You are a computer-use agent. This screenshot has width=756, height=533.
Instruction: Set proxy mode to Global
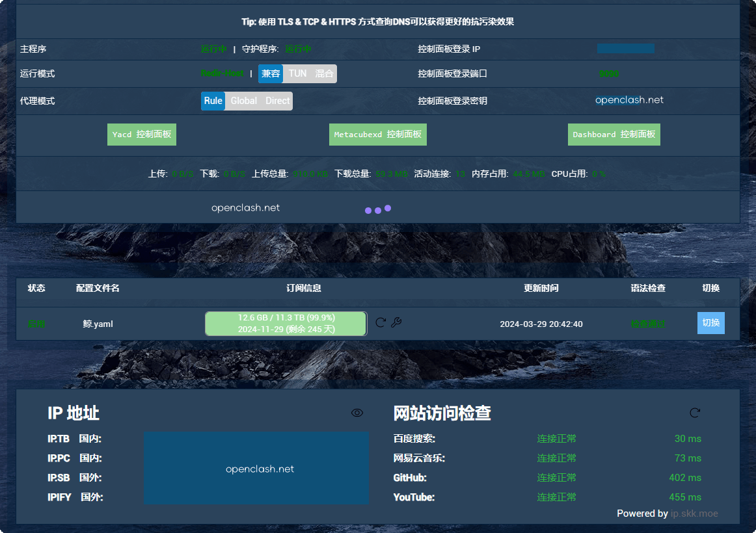pos(243,101)
